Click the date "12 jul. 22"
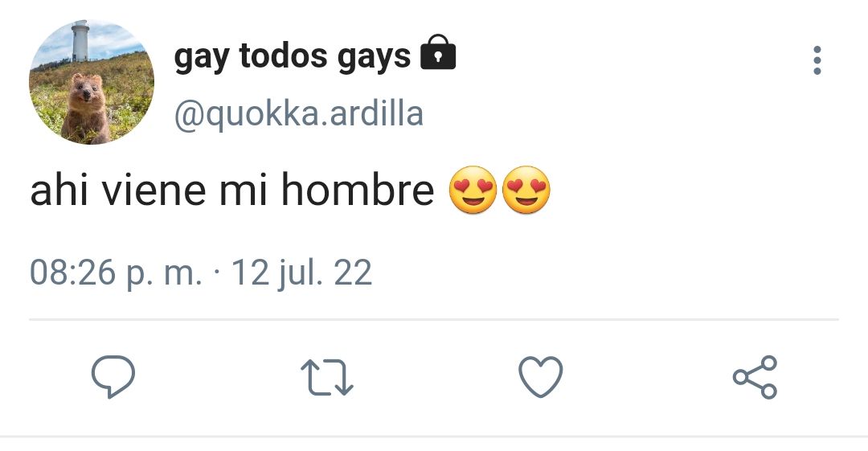This screenshot has height=451, width=868. 301,273
